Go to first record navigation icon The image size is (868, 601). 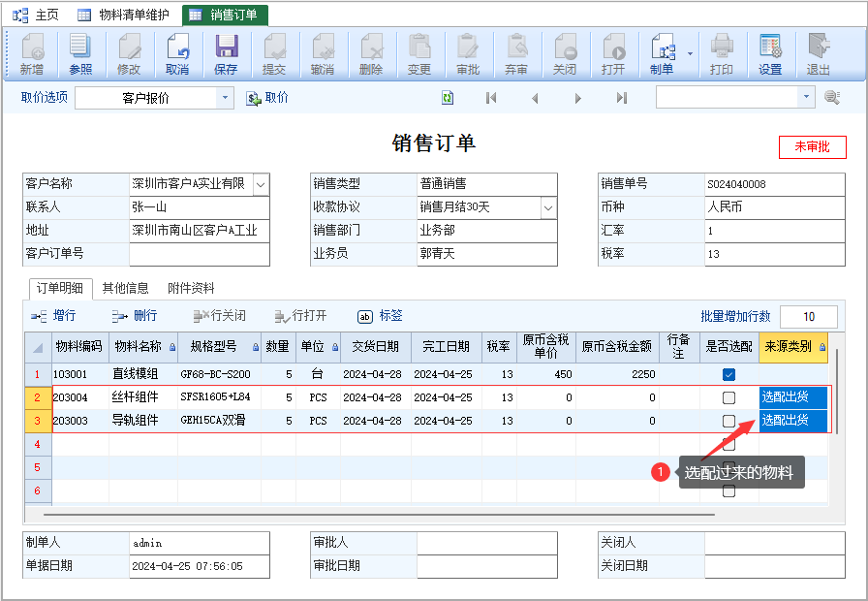pos(491,98)
